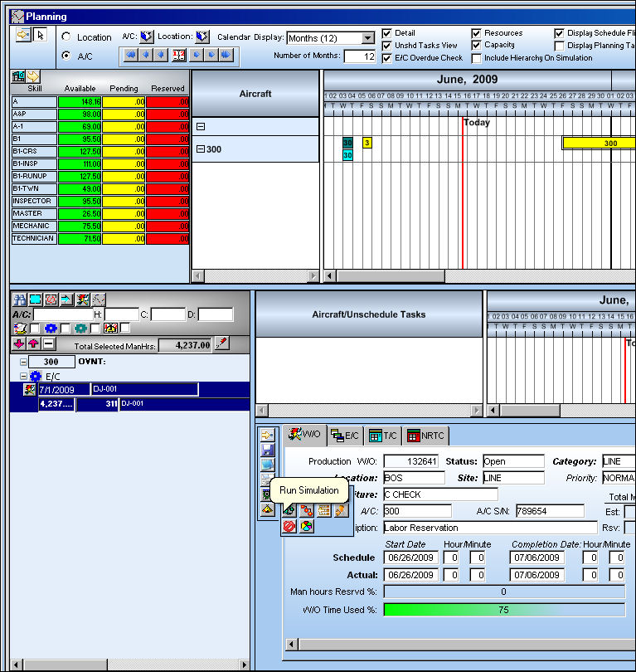Viewport: 636px width, 672px height.
Task: Toggle the Unshd Tasks View checkbox
Action: pos(386,46)
